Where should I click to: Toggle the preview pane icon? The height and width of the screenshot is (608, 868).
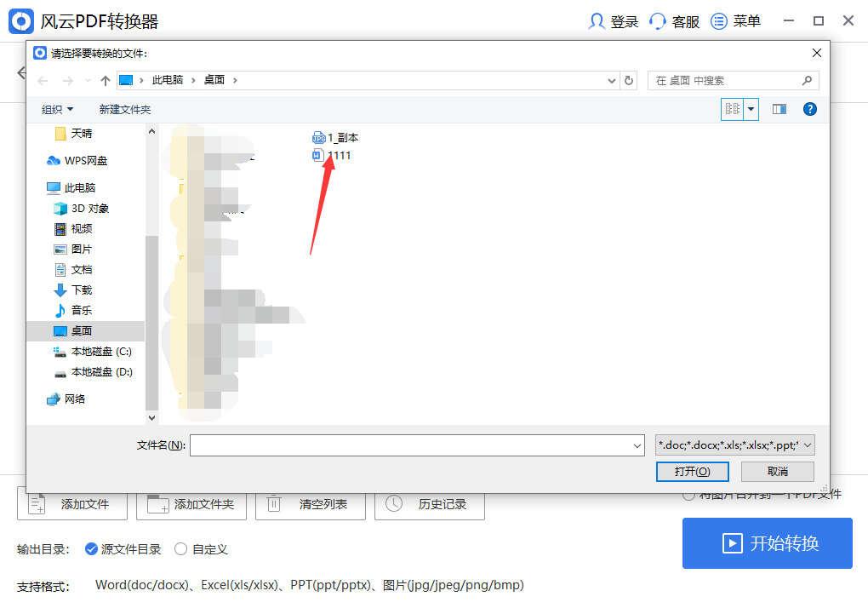coord(779,109)
